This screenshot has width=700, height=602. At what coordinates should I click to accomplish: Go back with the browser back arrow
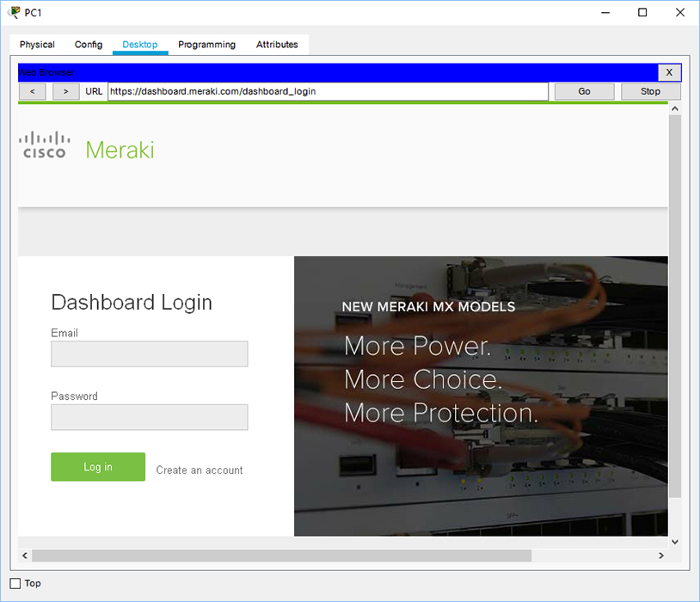32,91
